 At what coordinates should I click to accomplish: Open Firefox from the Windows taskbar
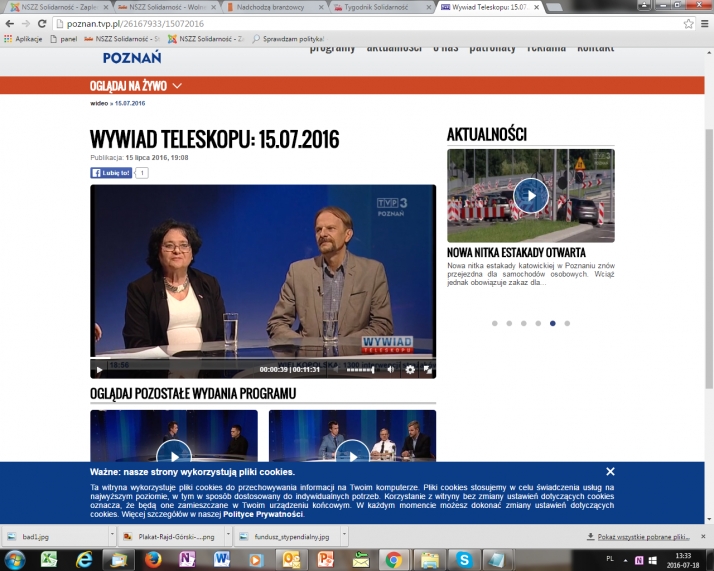click(x=154, y=560)
